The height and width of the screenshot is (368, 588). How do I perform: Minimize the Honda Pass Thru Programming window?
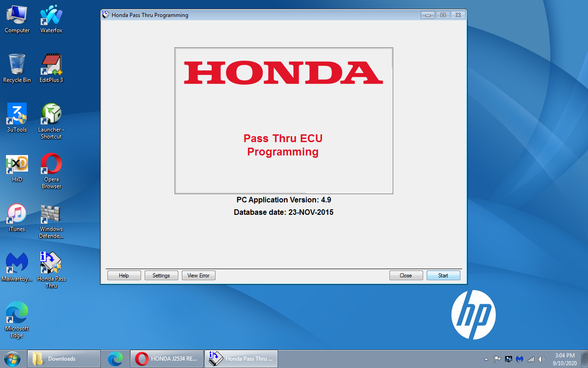[428, 15]
